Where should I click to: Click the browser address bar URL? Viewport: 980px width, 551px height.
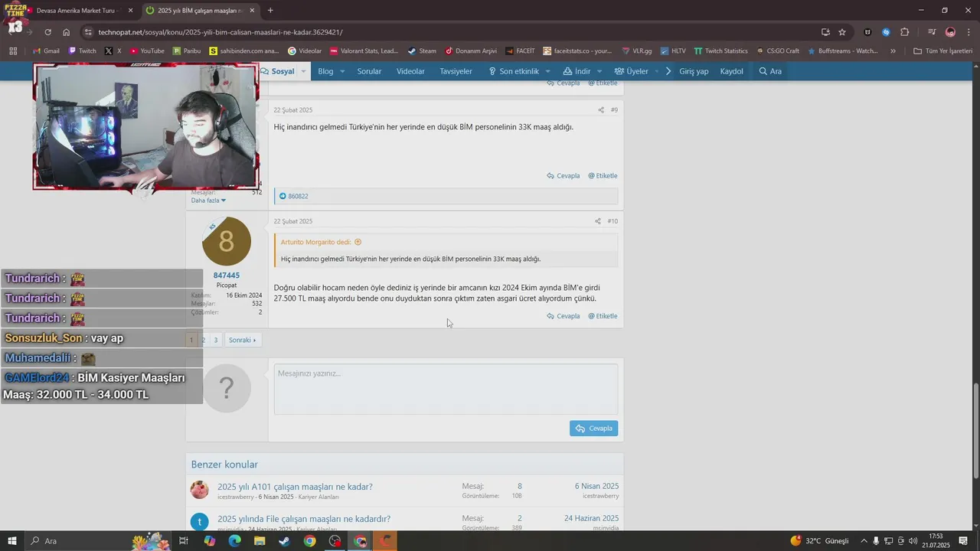[220, 32]
